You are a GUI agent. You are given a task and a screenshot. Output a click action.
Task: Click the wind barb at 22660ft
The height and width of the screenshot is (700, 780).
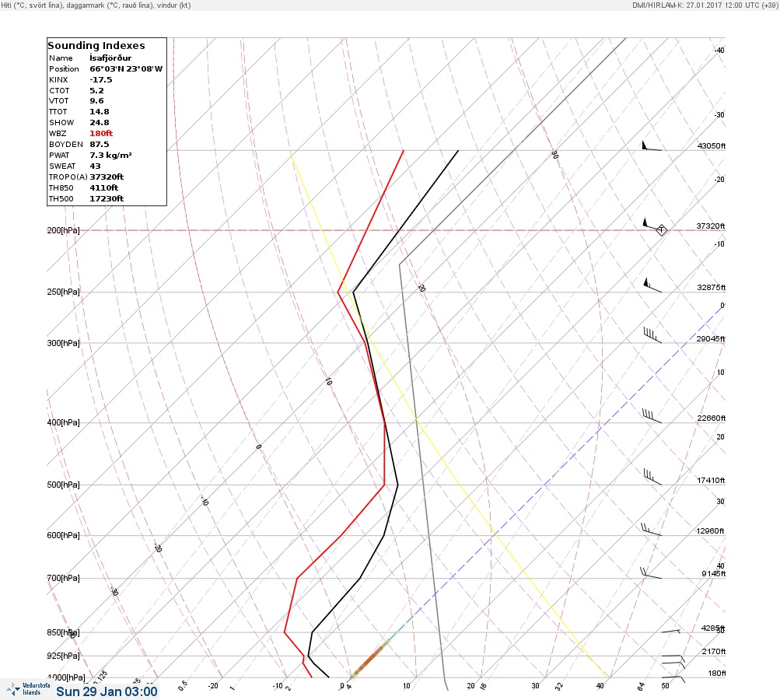tap(652, 416)
